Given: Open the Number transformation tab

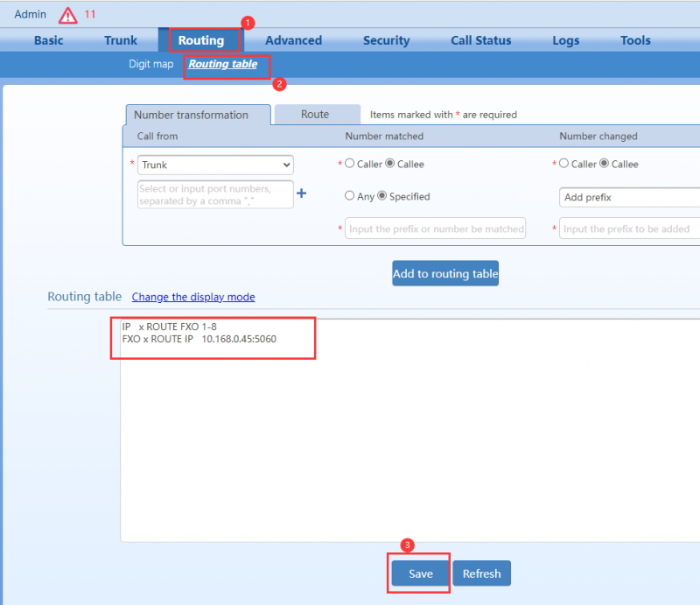Looking at the screenshot, I should 191,115.
